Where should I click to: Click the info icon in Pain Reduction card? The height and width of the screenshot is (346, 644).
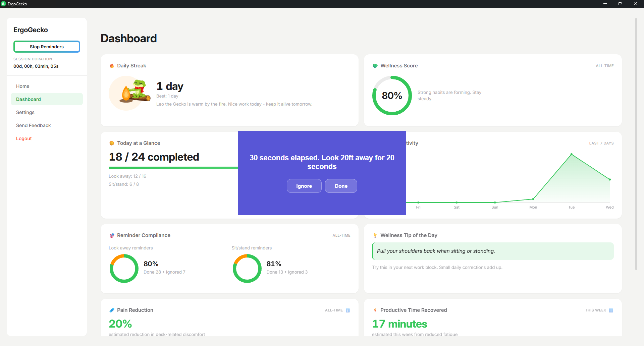point(347,310)
